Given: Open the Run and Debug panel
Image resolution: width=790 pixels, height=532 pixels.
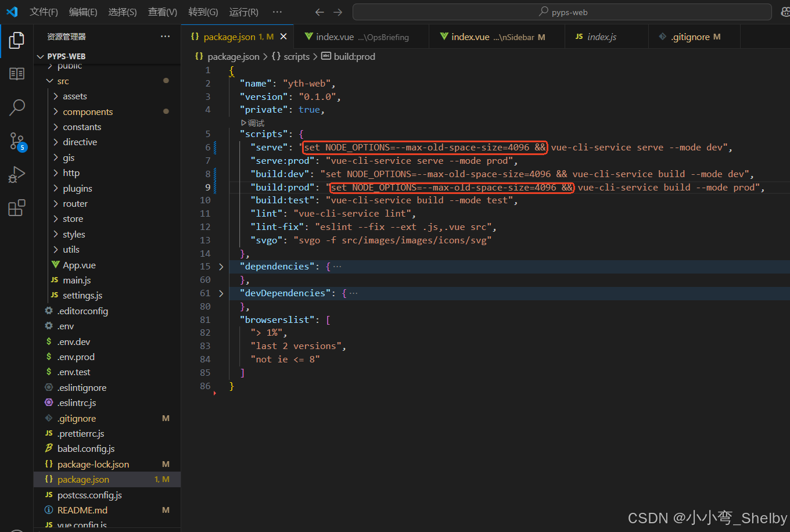Looking at the screenshot, I should click(17, 174).
